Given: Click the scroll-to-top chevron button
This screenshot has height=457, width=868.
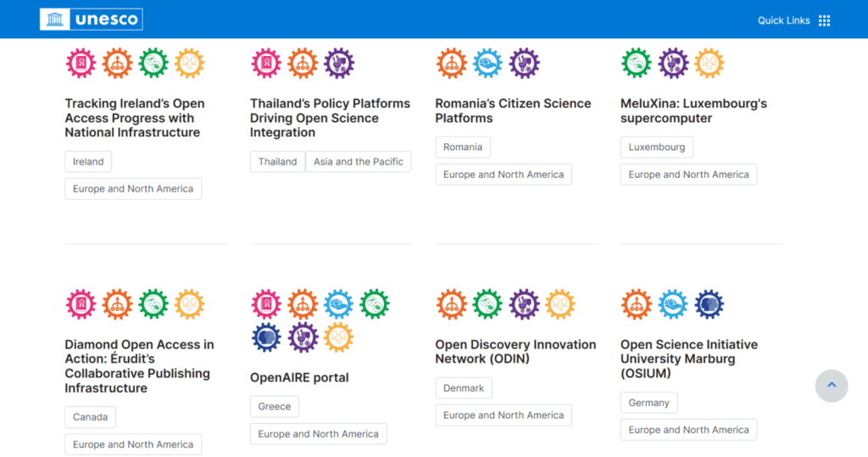Looking at the screenshot, I should tap(832, 386).
